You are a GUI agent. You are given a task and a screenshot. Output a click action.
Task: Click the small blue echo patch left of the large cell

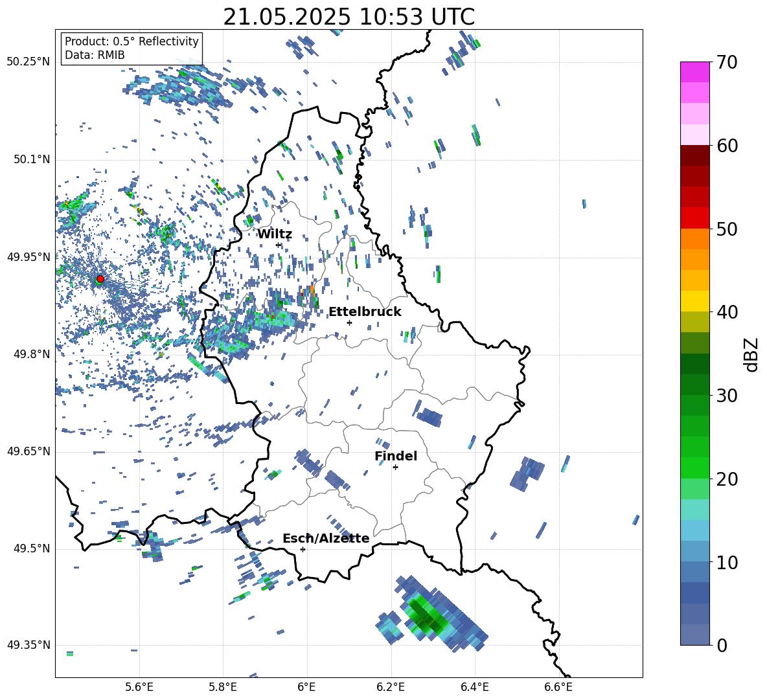pos(389,627)
